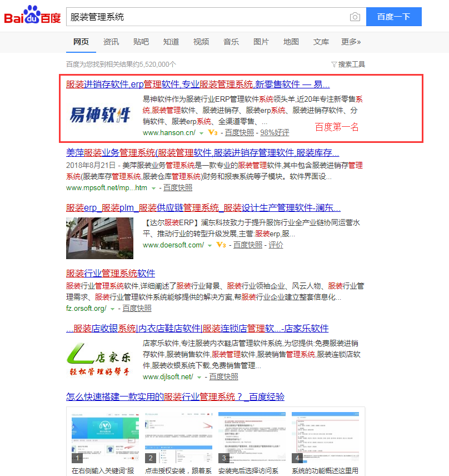Click the 易神软件 logo thumbnail
This screenshot has width=449, height=476.
[x=100, y=115]
